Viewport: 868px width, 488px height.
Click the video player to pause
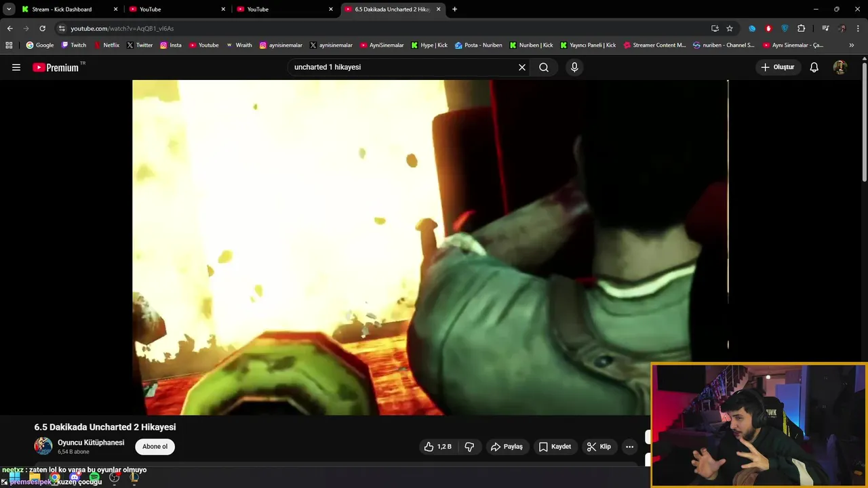click(x=430, y=247)
